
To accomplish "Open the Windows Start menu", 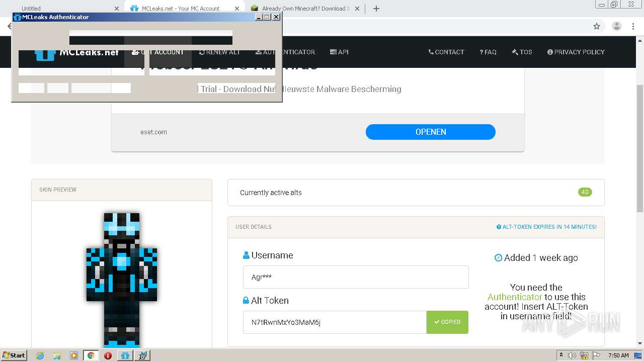I will click(14, 355).
